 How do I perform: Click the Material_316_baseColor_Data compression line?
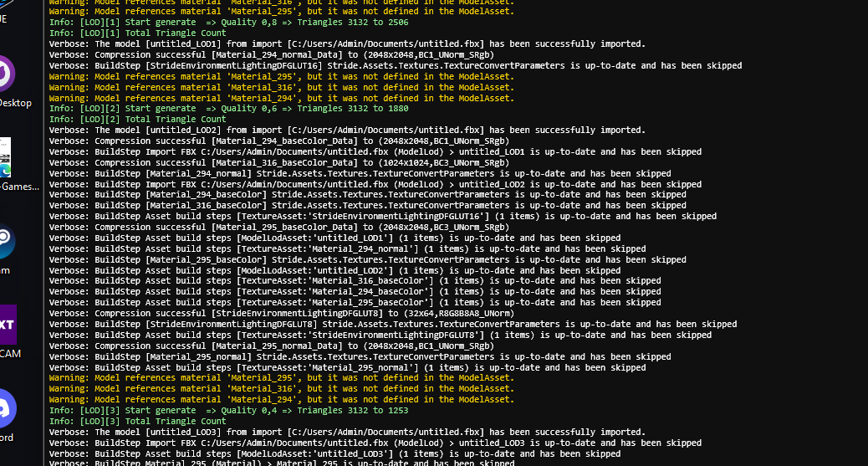[x=279, y=163]
